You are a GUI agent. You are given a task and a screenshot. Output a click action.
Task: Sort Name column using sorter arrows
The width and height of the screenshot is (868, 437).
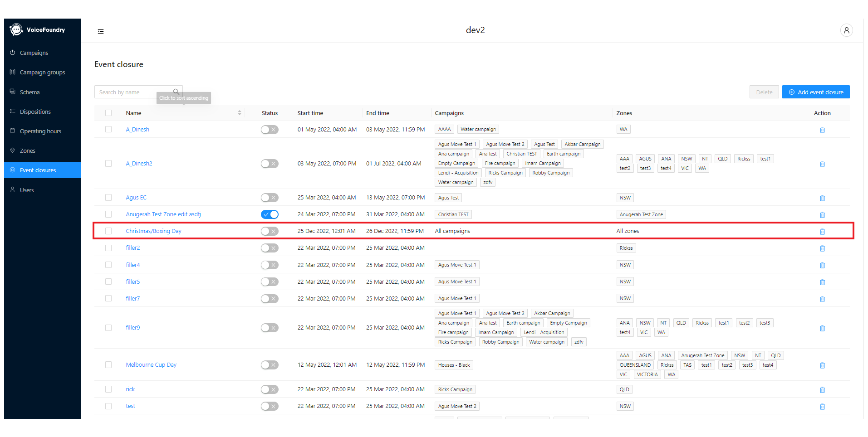pos(240,113)
